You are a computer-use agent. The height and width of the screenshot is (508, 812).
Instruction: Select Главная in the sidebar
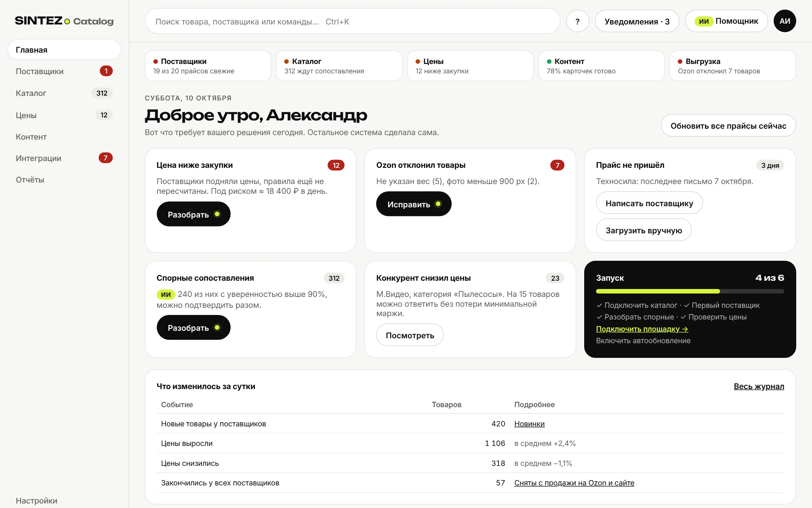click(x=64, y=50)
